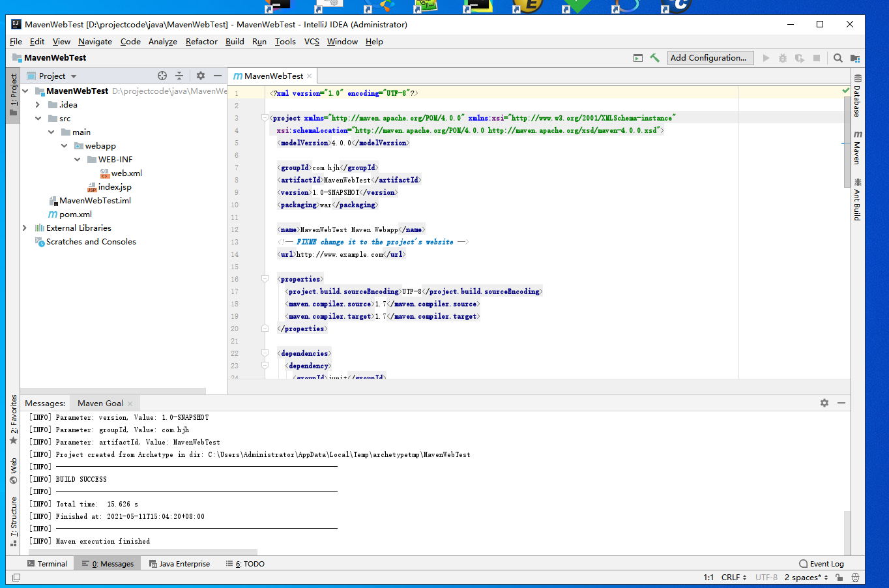Image resolution: width=889 pixels, height=588 pixels.
Task: Close the MavenWebTest editor tab
Action: 309,76
